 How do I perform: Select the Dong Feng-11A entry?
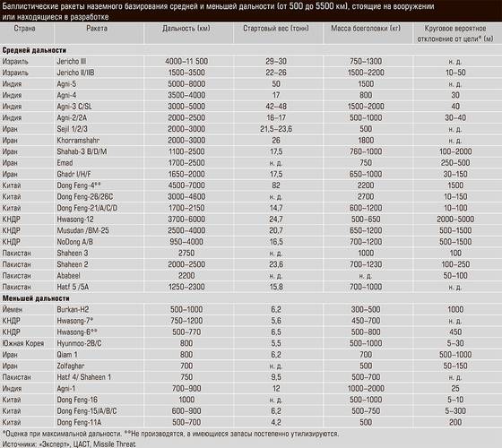pos(79,422)
